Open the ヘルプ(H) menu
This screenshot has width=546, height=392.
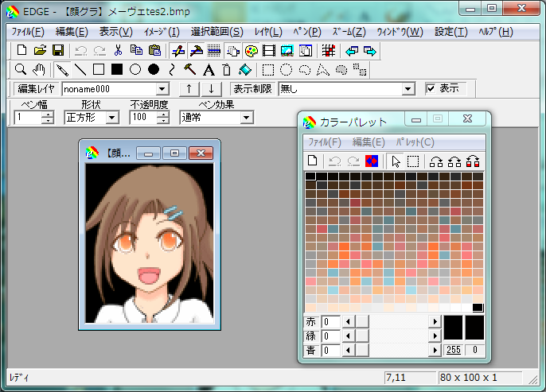click(496, 32)
